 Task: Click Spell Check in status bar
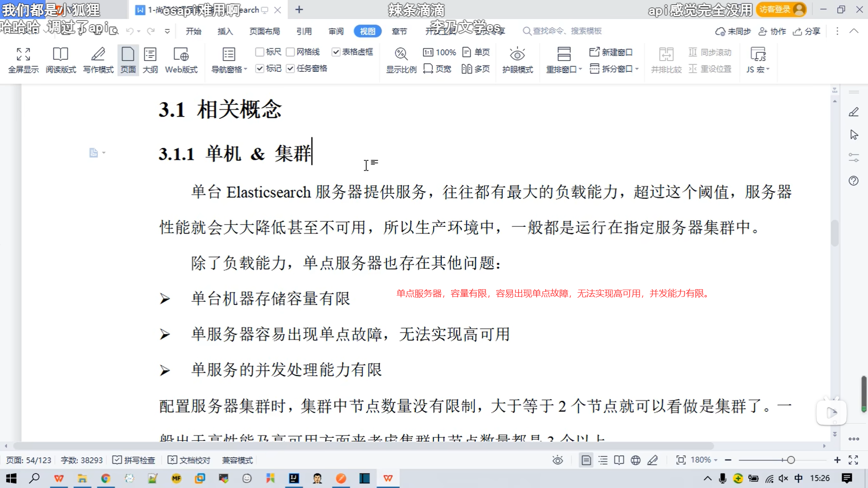134,460
